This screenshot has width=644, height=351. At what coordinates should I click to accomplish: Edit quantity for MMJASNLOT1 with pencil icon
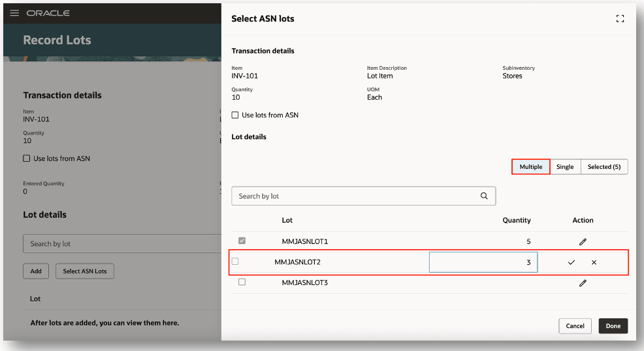click(x=583, y=241)
